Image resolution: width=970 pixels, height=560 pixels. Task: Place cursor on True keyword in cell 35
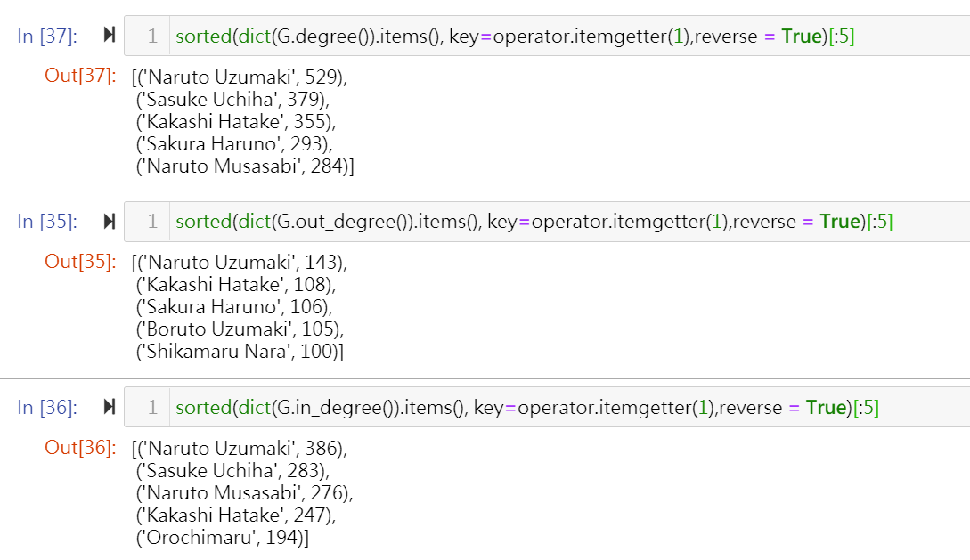(840, 222)
